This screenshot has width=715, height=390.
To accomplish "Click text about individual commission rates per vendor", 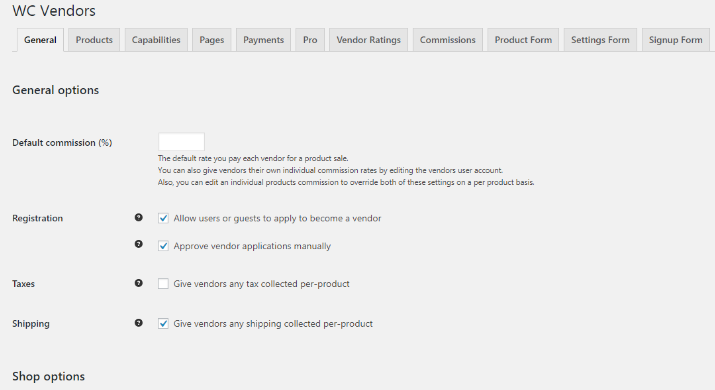I will [x=330, y=170].
